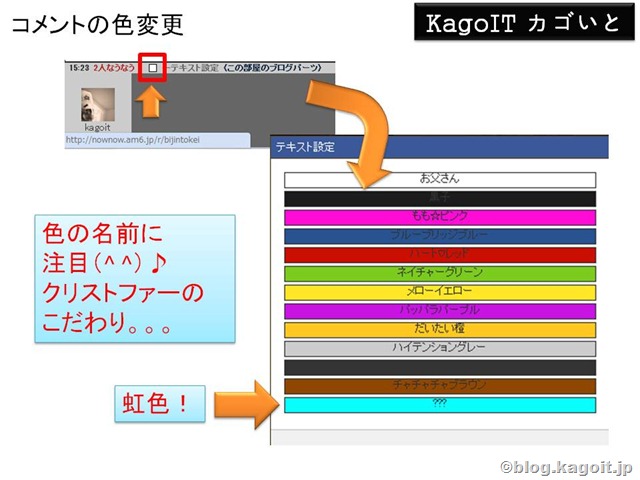Select the purple パープル color bar
Image resolution: width=640 pixels, height=480 pixels.
pos(440,311)
